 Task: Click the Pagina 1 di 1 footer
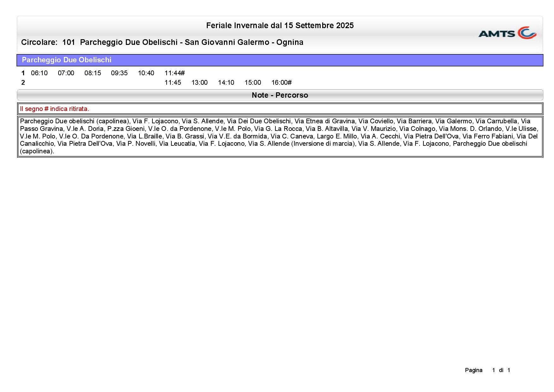pos(488,370)
